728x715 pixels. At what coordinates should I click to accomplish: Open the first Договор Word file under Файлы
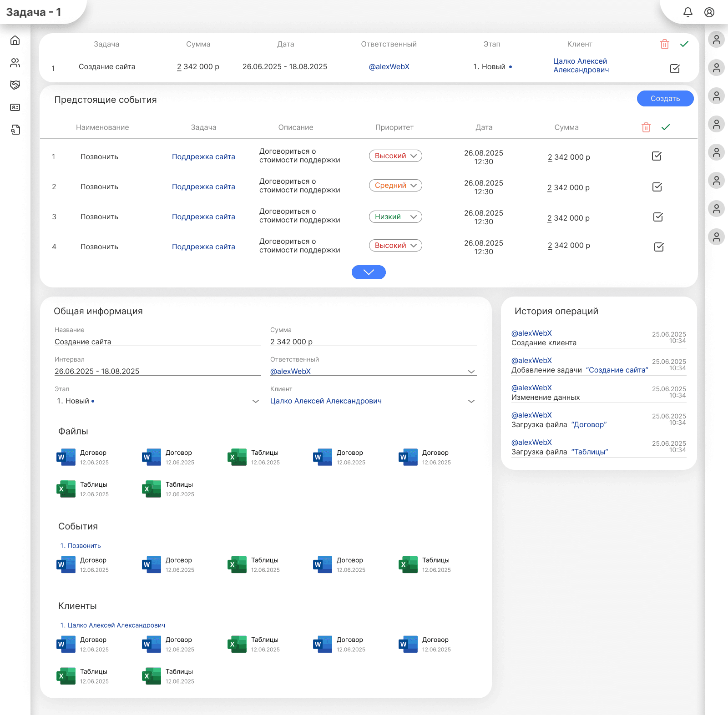(66, 457)
